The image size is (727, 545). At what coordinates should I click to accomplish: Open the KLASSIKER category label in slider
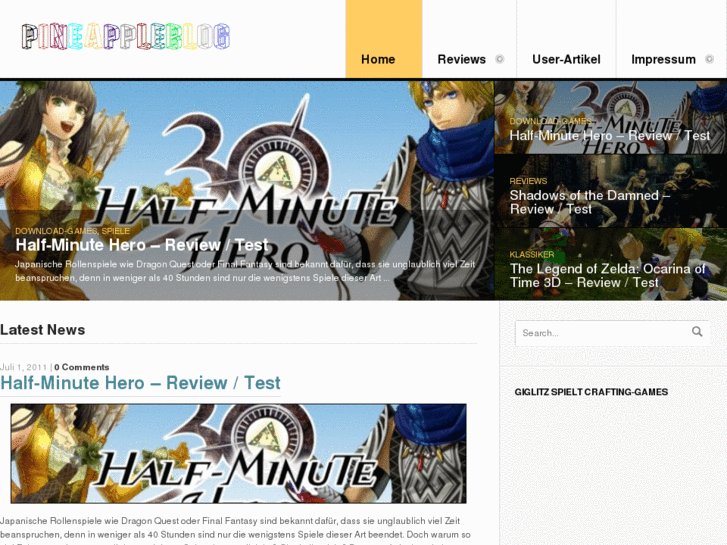tap(532, 254)
